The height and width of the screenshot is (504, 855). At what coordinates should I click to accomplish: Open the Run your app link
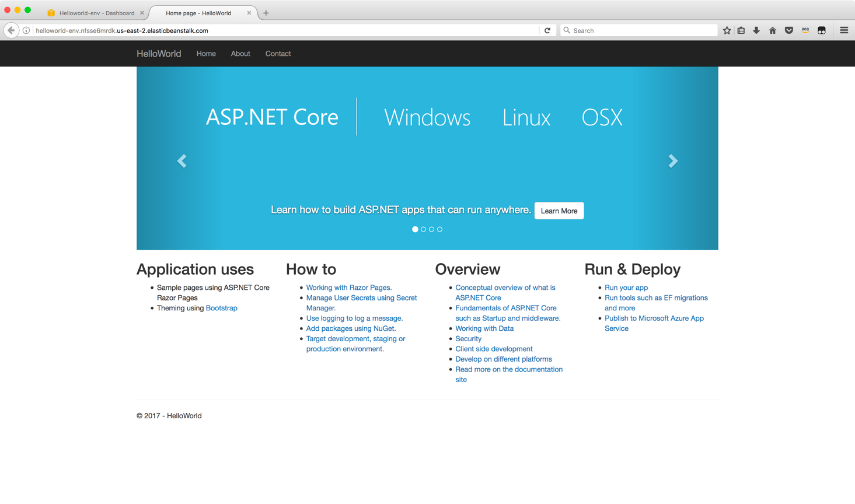coord(626,288)
